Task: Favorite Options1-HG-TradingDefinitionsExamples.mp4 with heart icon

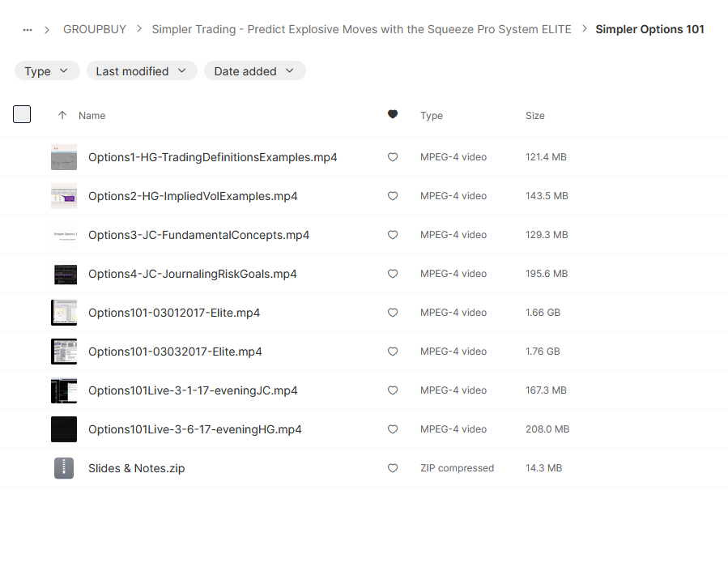Action: [392, 157]
